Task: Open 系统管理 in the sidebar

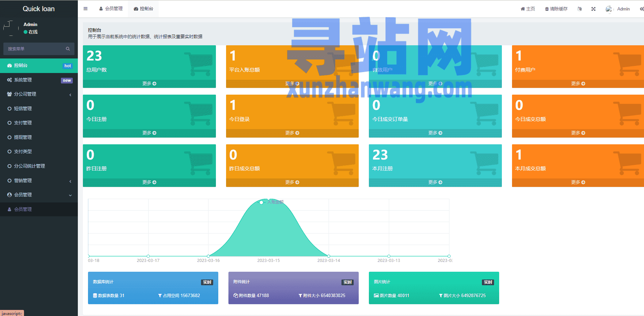Action: click(x=39, y=80)
